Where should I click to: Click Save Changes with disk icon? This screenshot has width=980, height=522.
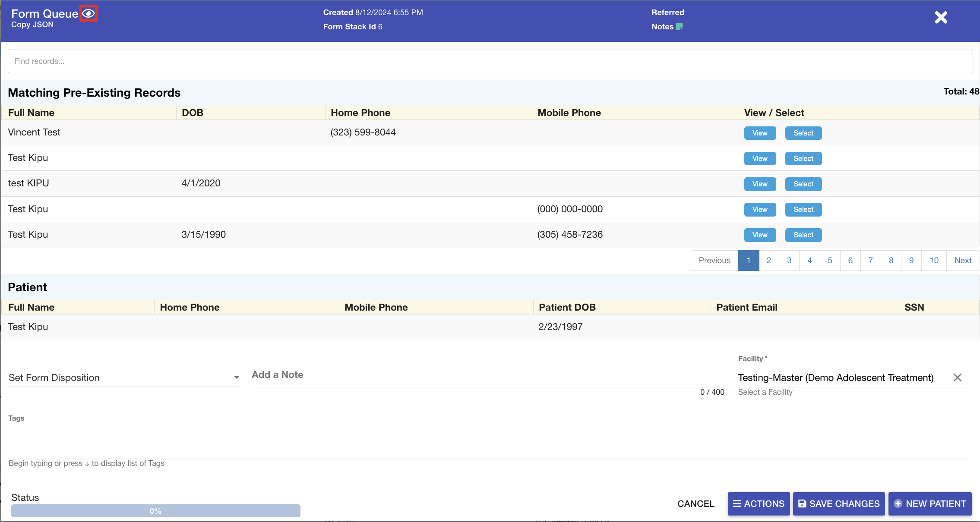838,503
